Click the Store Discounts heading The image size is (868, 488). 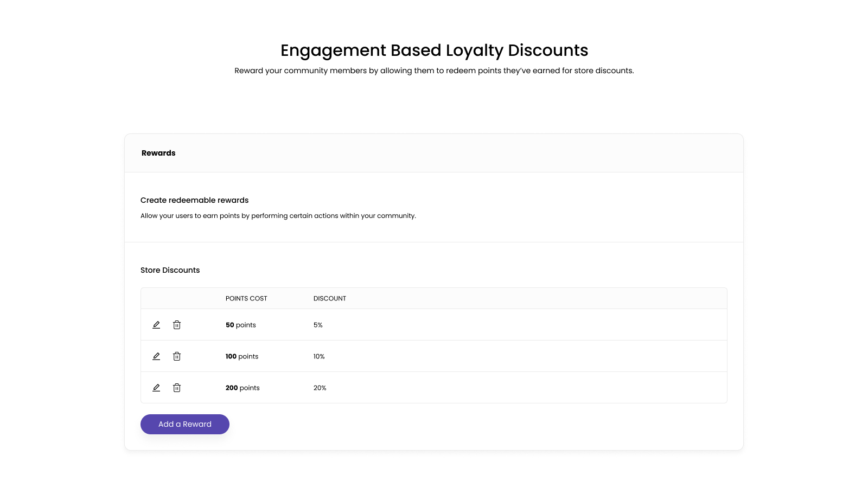click(170, 270)
